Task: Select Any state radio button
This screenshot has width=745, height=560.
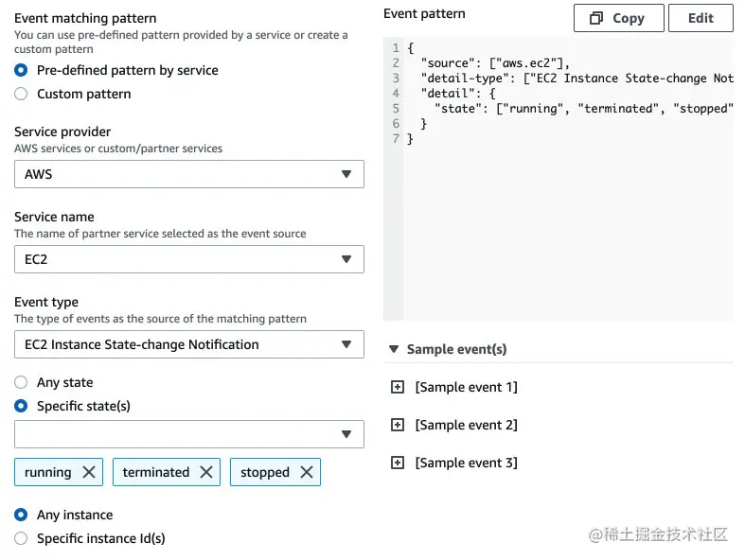Action: pos(21,382)
